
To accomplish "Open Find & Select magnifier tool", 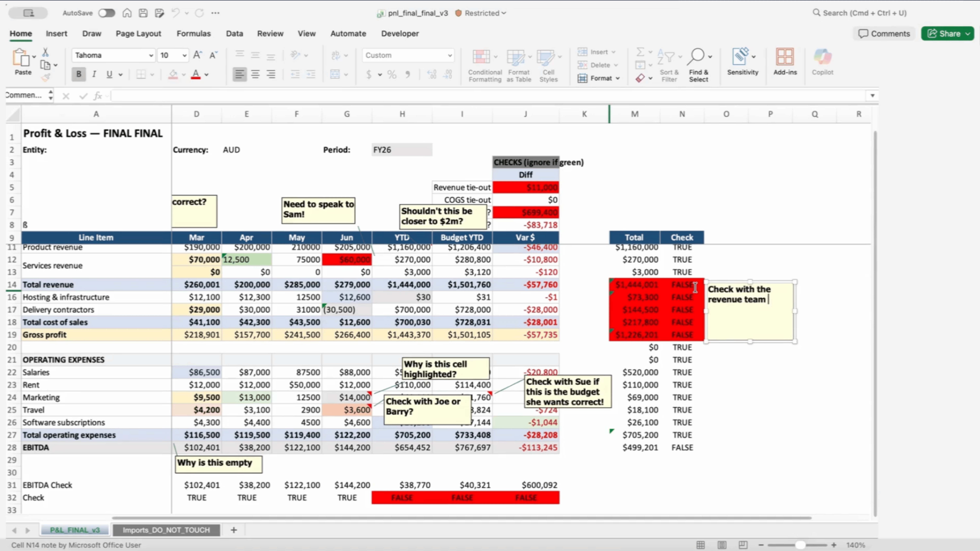I will 697,56.
